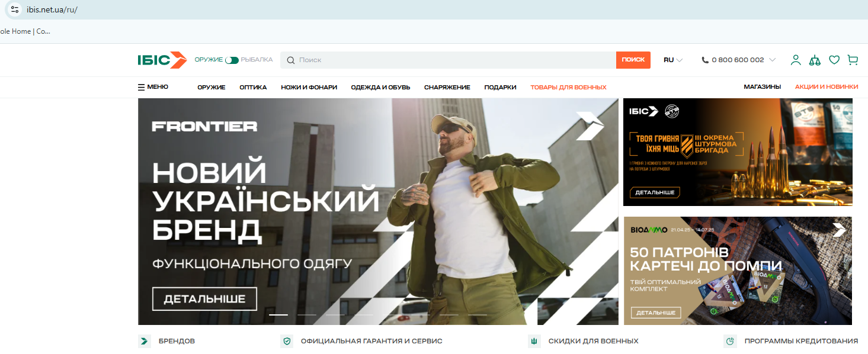
Task: Open the wishlist heart icon
Action: (834, 60)
